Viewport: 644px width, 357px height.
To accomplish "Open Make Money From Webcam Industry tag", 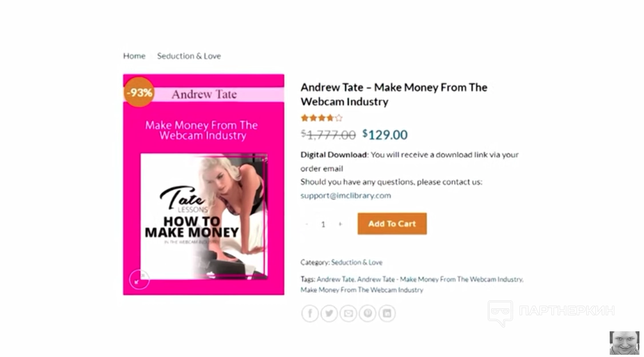I will 362,290.
